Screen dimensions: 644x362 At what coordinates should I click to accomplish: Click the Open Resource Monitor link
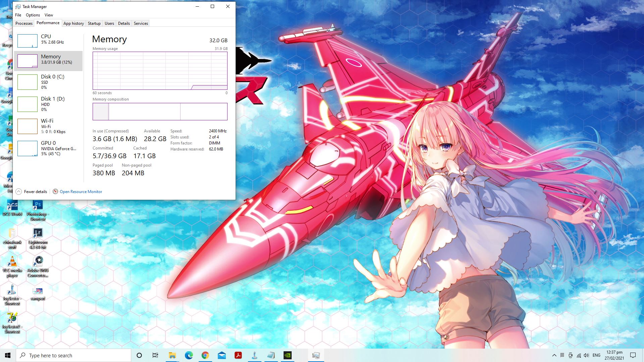point(81,192)
